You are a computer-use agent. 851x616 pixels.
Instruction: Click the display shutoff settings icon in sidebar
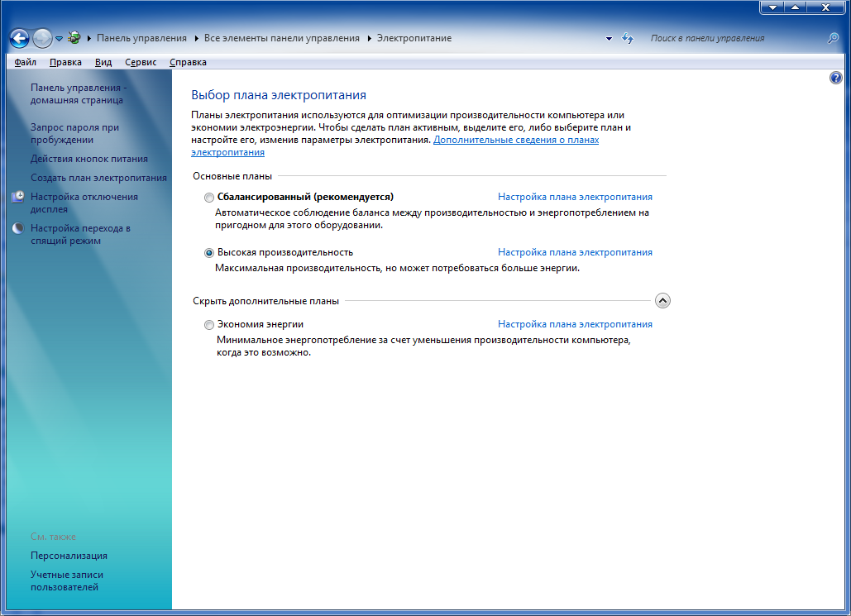18,198
